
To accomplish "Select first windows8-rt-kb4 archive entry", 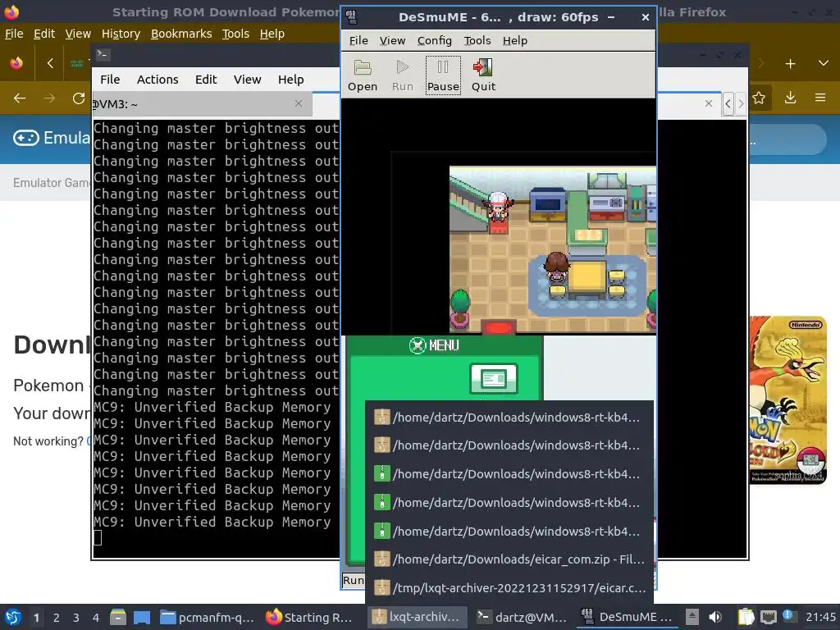I will click(509, 418).
